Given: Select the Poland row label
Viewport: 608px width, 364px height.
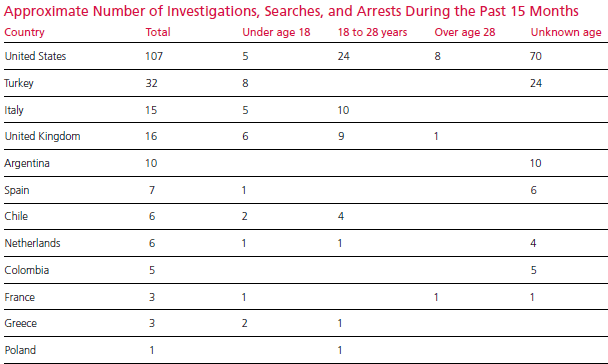Looking at the screenshot, I should click(20, 350).
